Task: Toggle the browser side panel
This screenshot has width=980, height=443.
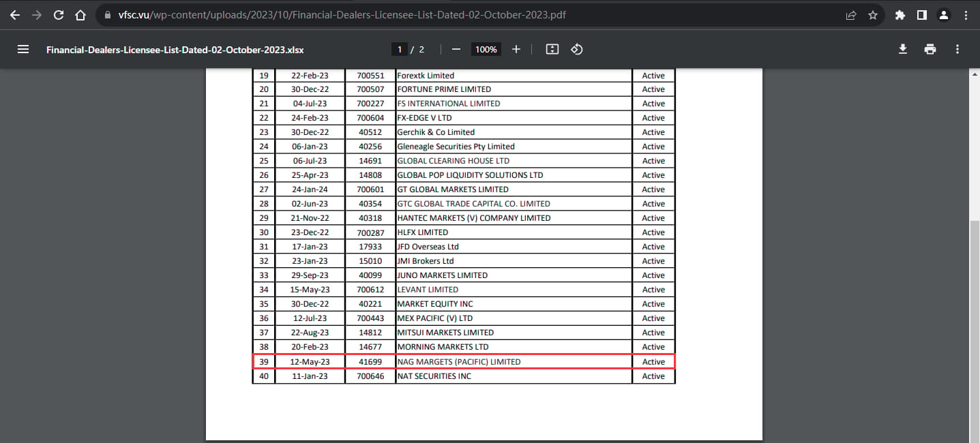Action: 922,15
